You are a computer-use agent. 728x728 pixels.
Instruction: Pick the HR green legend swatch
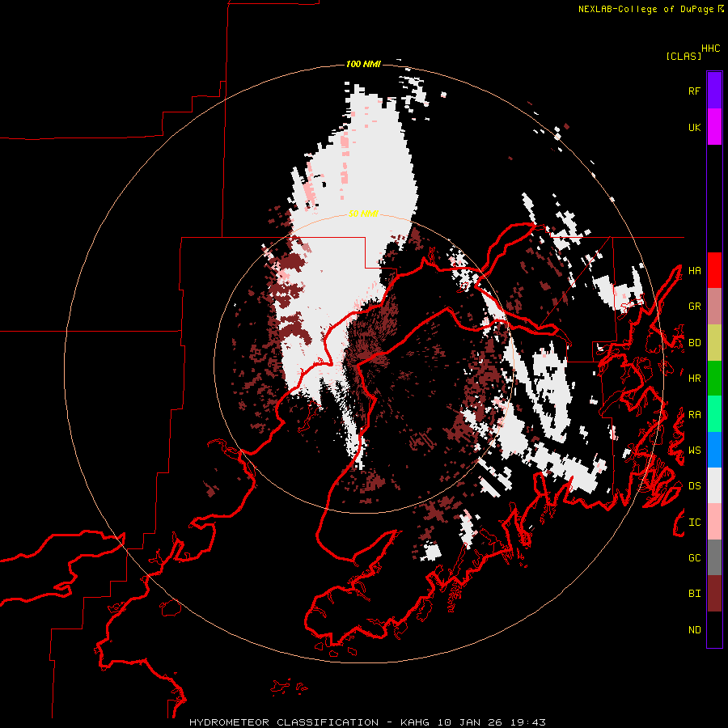(x=714, y=379)
